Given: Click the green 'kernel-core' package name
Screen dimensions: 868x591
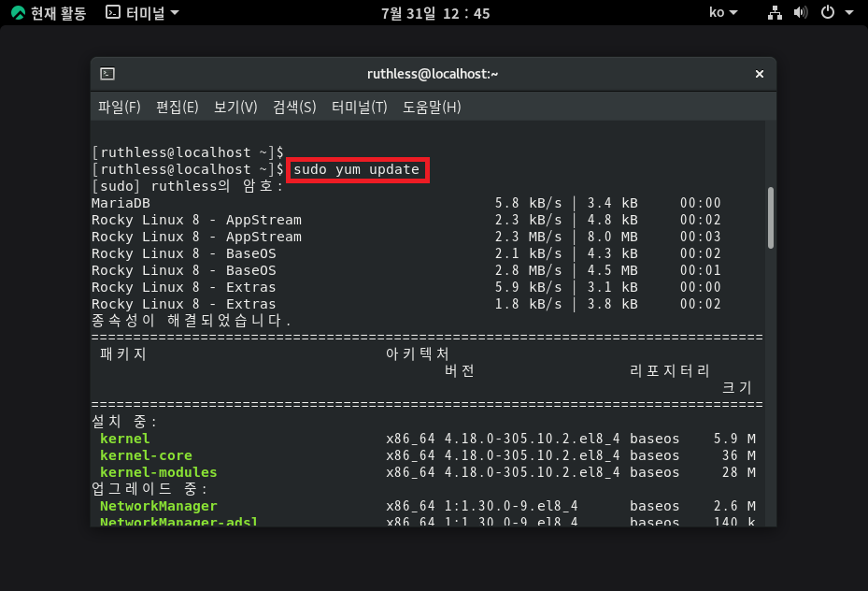Looking at the screenshot, I should tap(146, 455).
